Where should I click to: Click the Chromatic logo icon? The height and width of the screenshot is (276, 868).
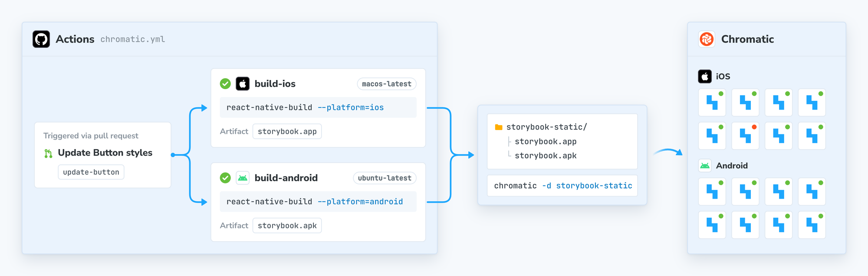[707, 39]
